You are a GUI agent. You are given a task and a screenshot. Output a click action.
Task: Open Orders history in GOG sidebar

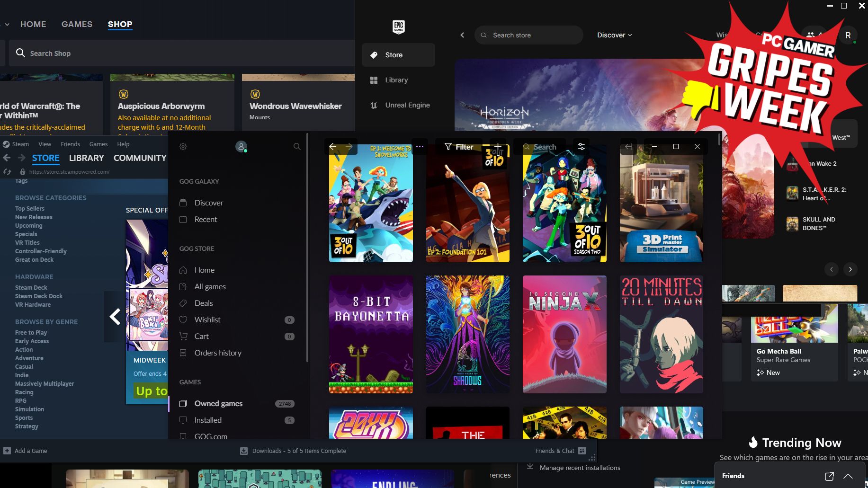tap(217, 353)
